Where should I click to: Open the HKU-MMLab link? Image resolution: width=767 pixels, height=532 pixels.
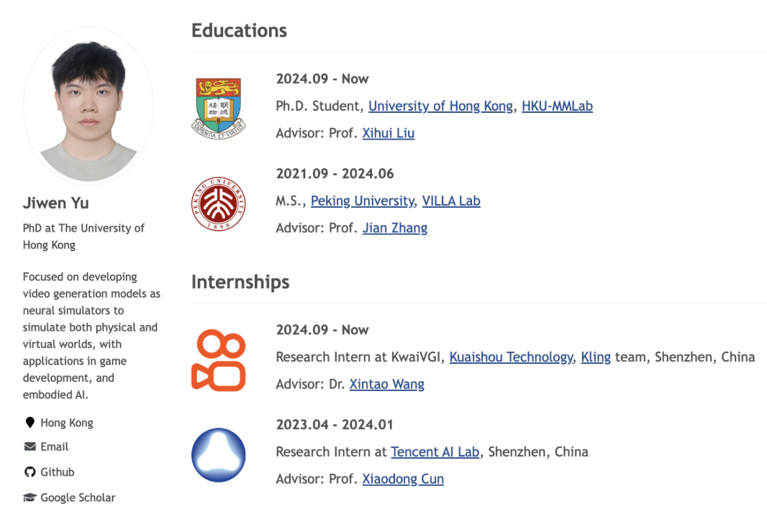tap(557, 106)
